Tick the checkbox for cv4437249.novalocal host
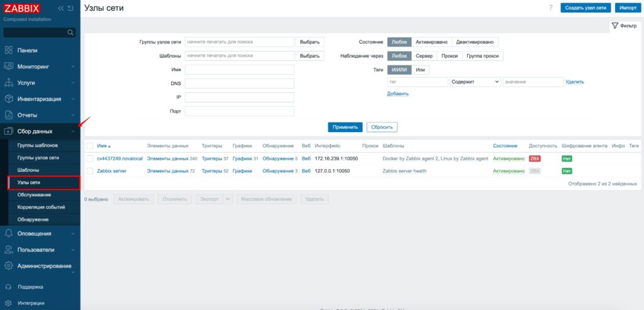This screenshot has height=310, width=644. [90, 158]
